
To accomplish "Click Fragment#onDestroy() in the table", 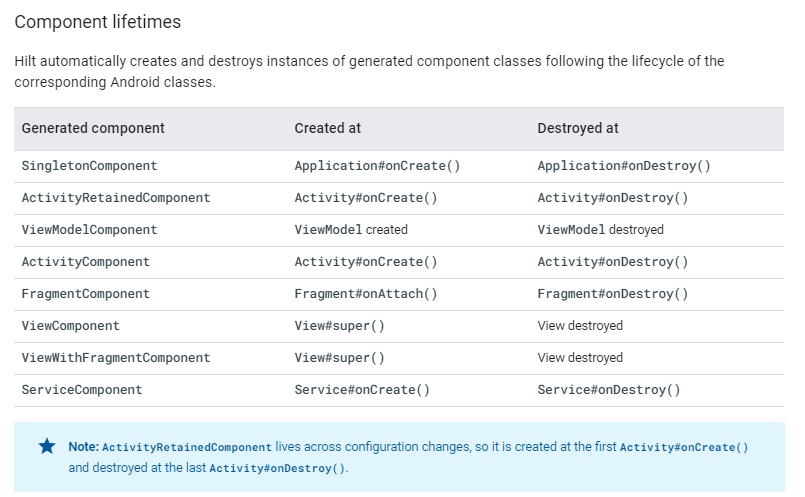I will tap(612, 294).
